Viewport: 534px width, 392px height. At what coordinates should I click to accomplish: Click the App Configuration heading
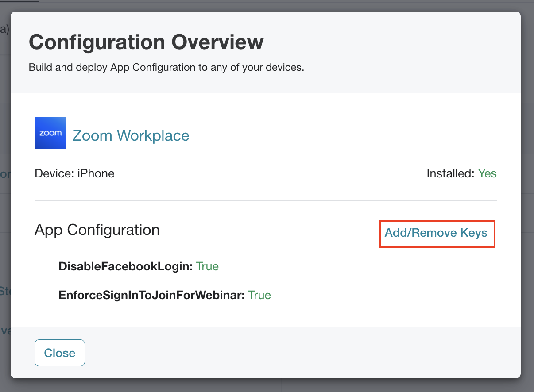coord(97,230)
